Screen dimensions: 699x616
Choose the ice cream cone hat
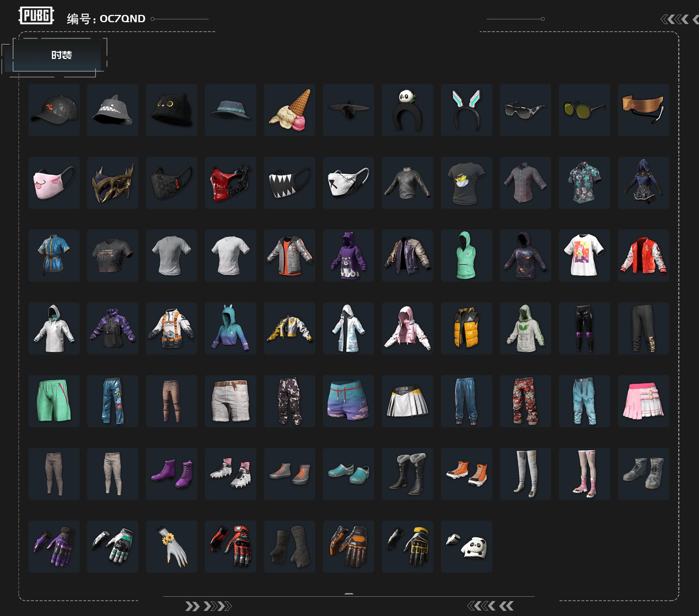289,110
